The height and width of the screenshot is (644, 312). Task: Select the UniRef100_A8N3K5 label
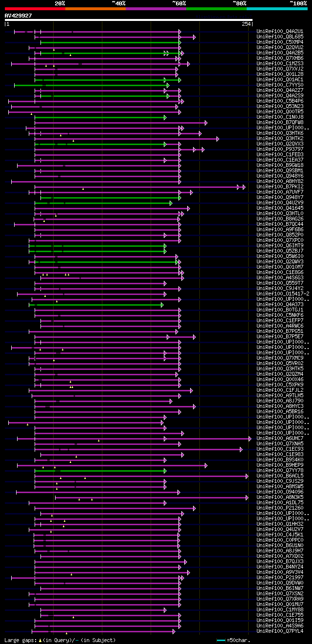click(x=280, y=497)
